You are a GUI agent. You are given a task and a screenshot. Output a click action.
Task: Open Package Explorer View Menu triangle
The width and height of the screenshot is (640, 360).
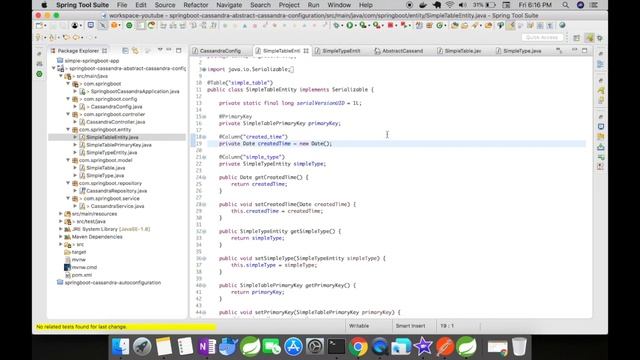tap(160, 50)
